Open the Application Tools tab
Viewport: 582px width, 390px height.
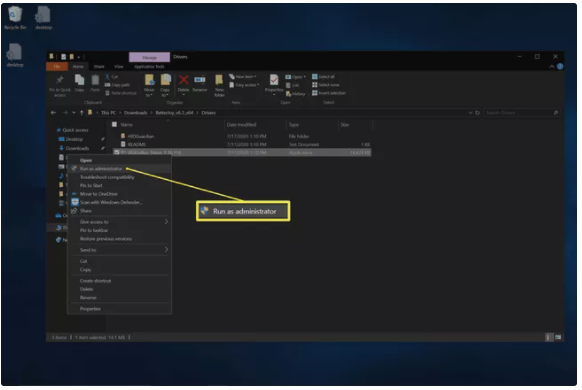click(149, 67)
